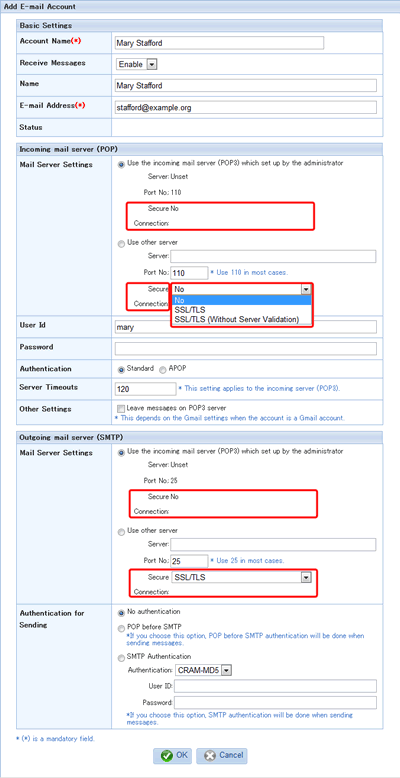Viewport: 400px width, 778px height.
Task: Select POP3 server set up by administrator radio
Action: coord(121,163)
